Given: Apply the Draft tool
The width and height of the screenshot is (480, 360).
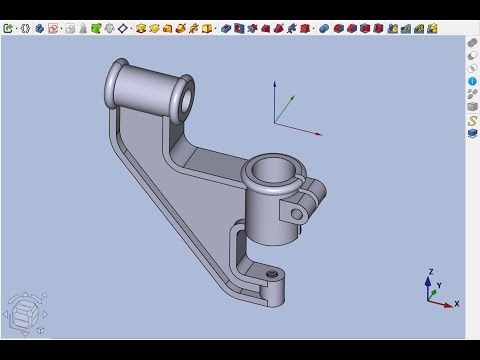Looking at the screenshot, I should point(365,29).
